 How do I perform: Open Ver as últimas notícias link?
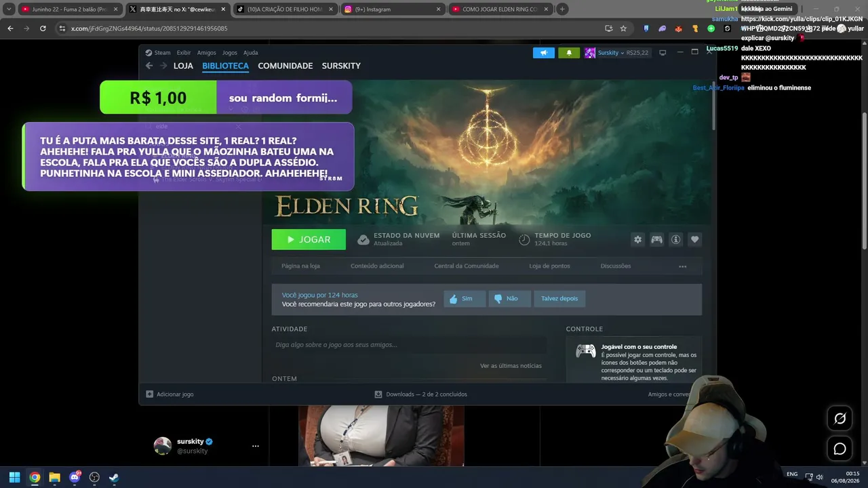511,366
